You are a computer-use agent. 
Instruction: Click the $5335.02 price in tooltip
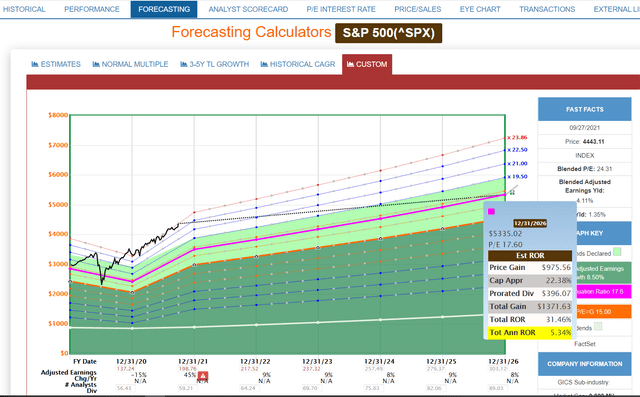505,233
